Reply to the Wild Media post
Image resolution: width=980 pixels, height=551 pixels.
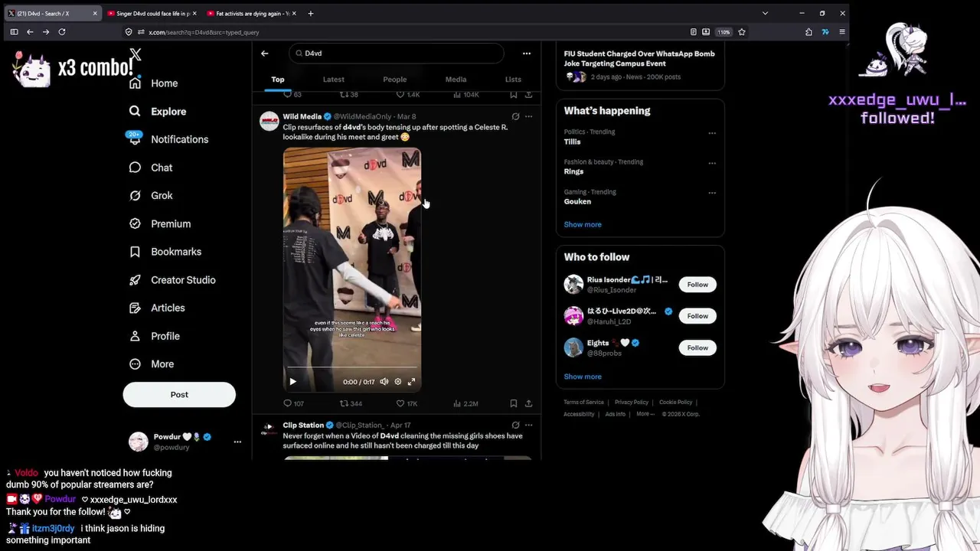pyautogui.click(x=293, y=403)
